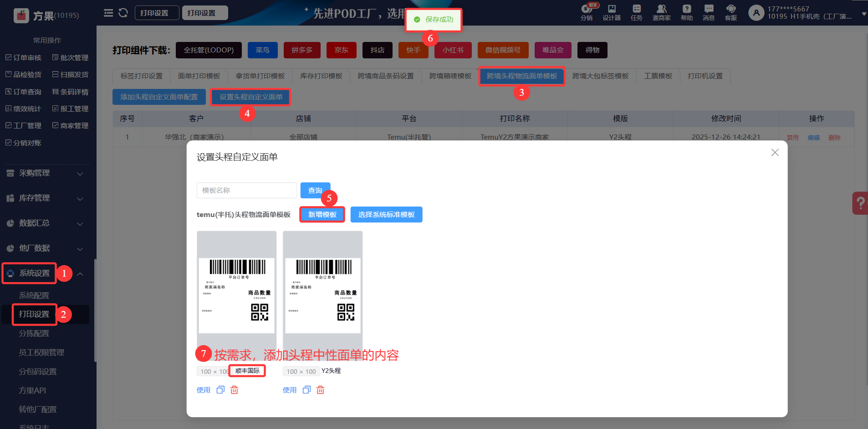
Task: Select 方果API in sidebar
Action: point(32,390)
